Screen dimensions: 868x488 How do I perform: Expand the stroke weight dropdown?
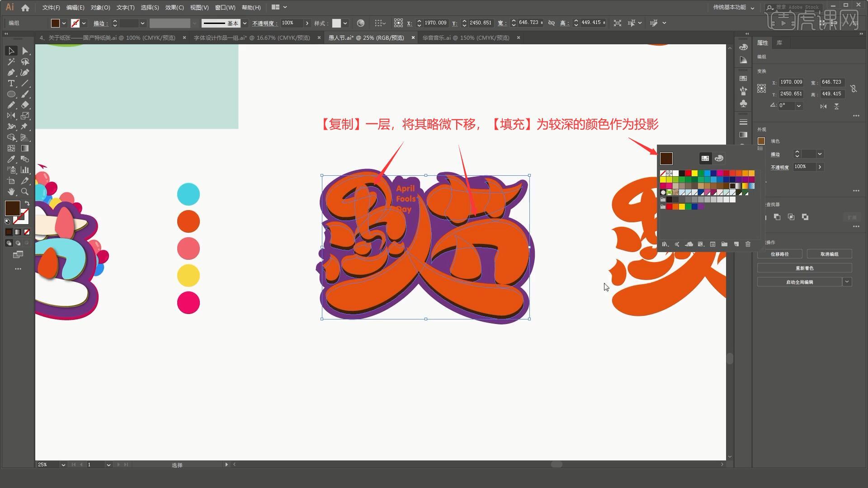coord(142,23)
